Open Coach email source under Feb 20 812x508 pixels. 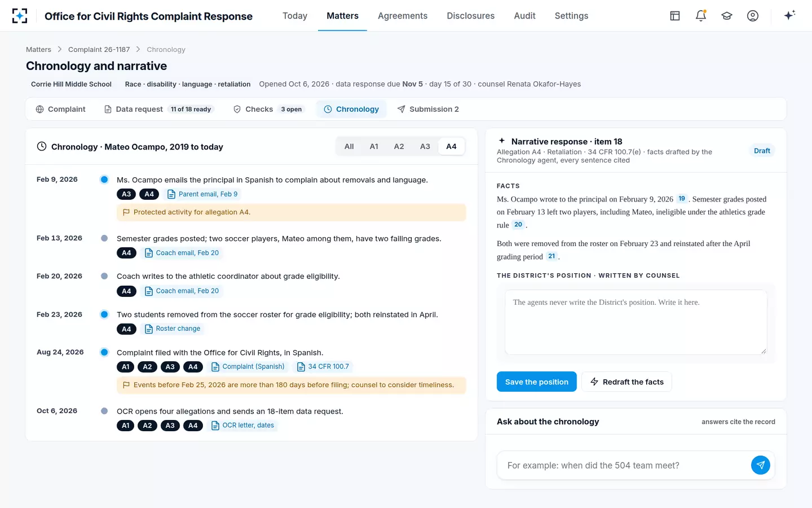coord(182,291)
